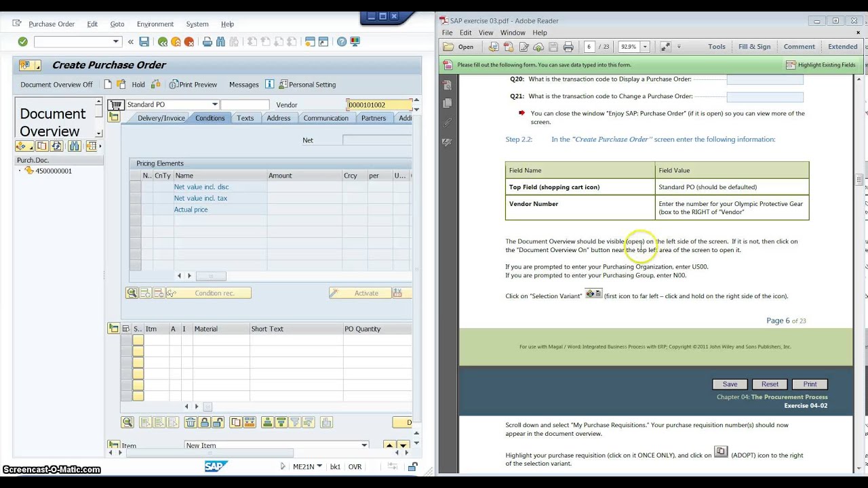Click the Customize Local Layout monitor icon
Image resolution: width=868 pixels, height=488 pixels.
pyautogui.click(x=355, y=42)
